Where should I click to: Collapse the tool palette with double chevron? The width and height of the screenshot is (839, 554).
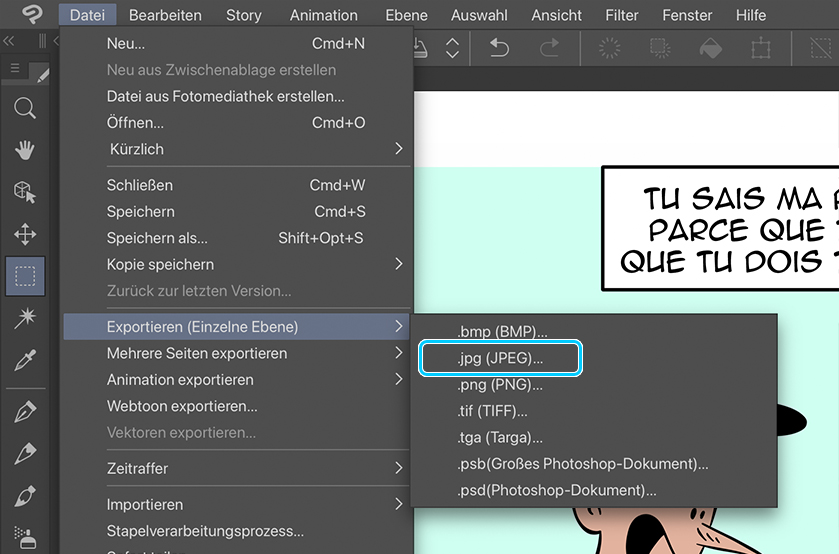(x=9, y=42)
